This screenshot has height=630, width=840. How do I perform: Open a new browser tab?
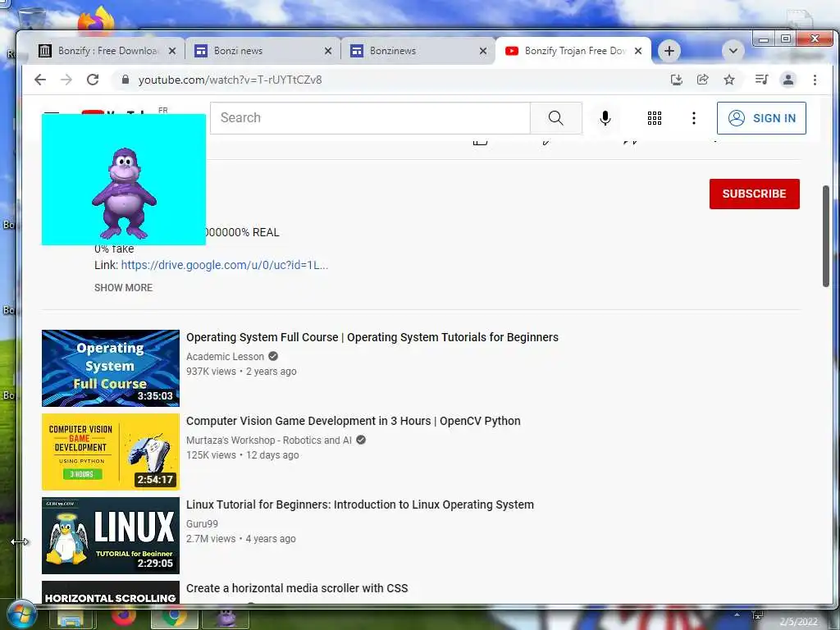point(669,51)
